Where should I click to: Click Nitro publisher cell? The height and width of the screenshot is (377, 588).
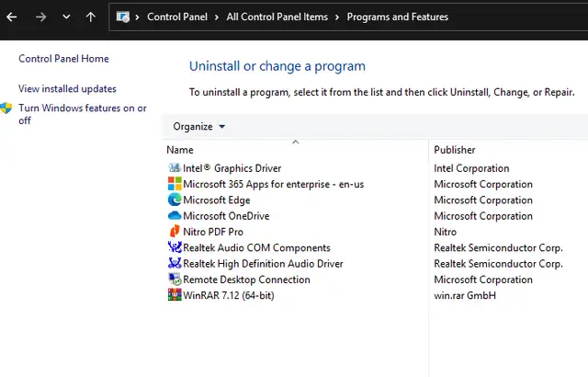[445, 232]
